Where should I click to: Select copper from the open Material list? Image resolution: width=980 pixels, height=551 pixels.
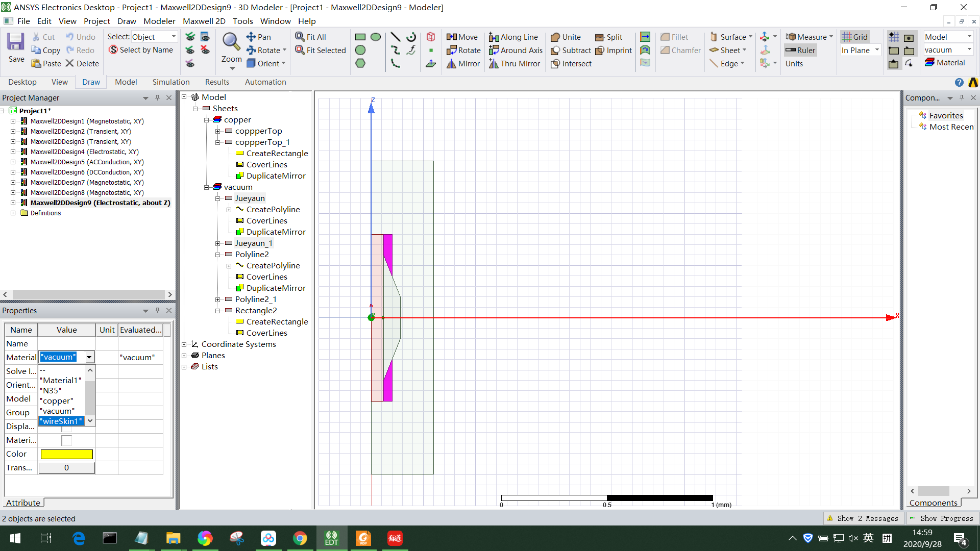(x=57, y=400)
